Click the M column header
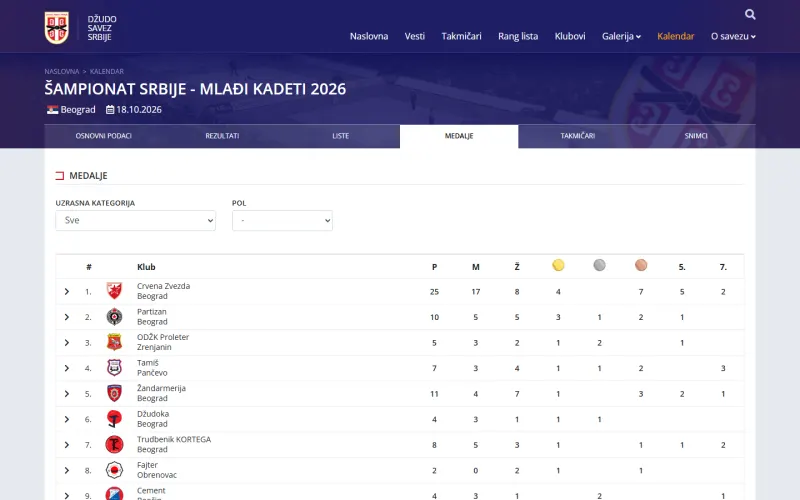The image size is (800, 500). click(x=476, y=267)
